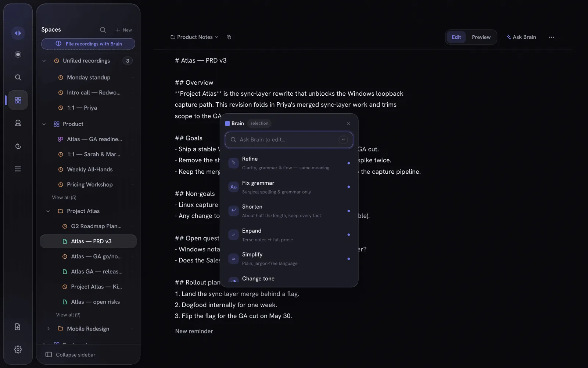The height and width of the screenshot is (368, 588).
Task: Collapse the Product space chevron
Action: coord(44,124)
